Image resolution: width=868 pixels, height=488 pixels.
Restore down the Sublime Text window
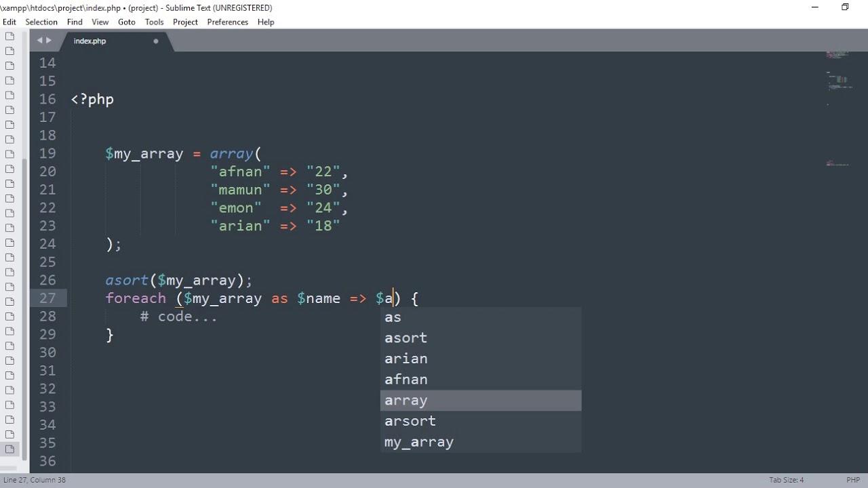845,7
